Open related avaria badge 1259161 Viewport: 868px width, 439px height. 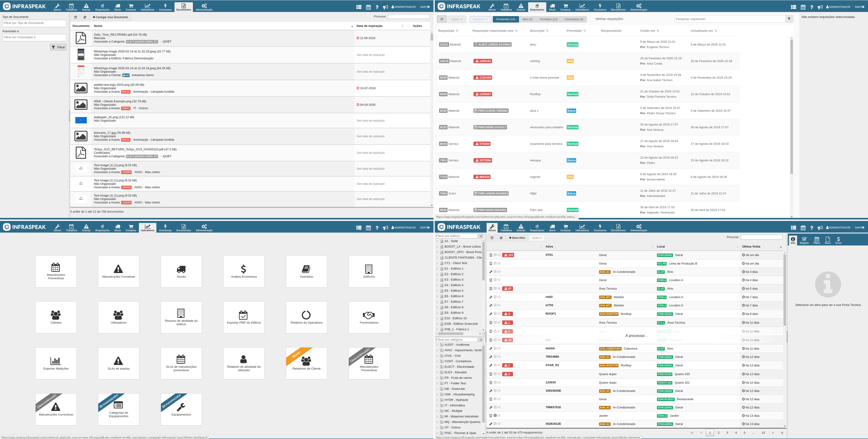(x=482, y=61)
